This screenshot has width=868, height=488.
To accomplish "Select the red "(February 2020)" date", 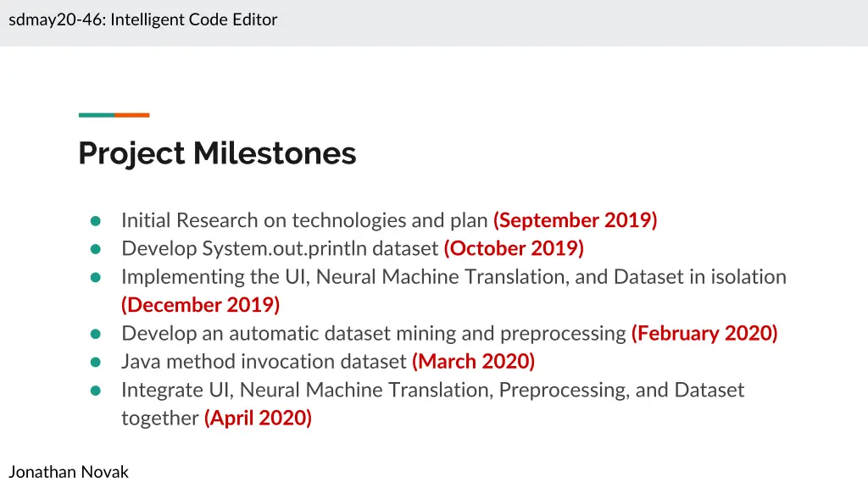I will pyautogui.click(x=704, y=333).
